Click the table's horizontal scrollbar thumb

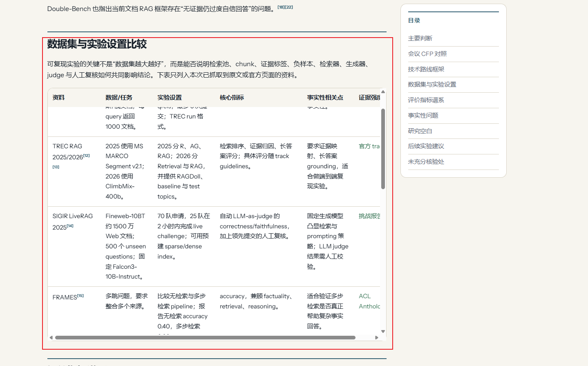[x=205, y=338]
